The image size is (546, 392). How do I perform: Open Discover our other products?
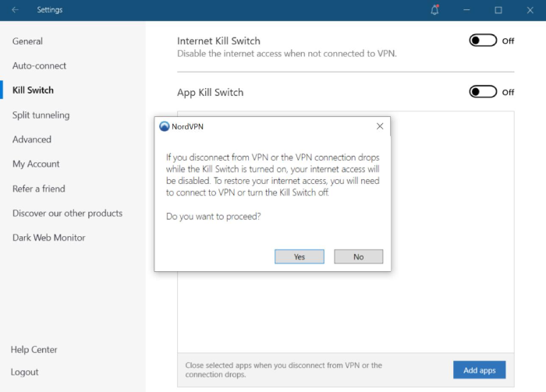point(68,214)
